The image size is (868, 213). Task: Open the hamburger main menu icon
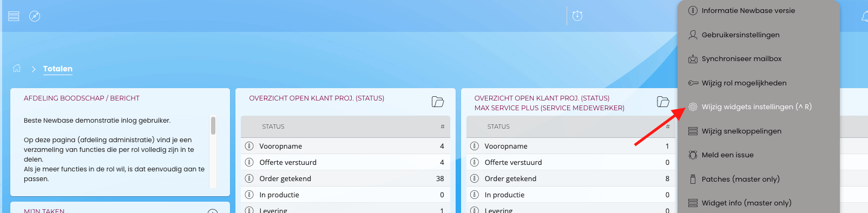[x=14, y=16]
